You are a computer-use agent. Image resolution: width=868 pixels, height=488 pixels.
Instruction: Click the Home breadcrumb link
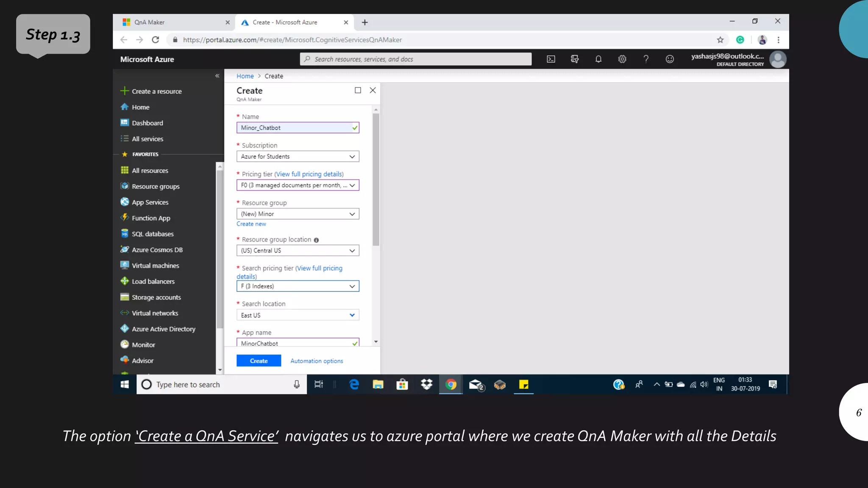pyautogui.click(x=245, y=76)
